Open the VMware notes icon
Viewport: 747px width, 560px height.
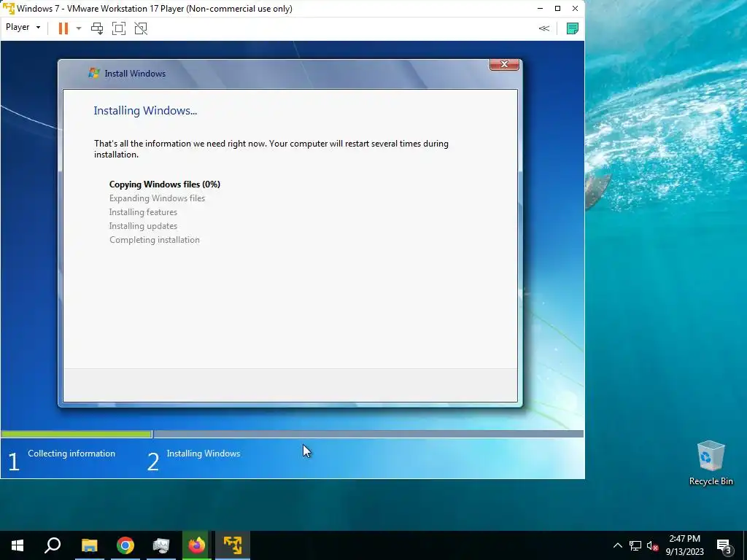[572, 28]
